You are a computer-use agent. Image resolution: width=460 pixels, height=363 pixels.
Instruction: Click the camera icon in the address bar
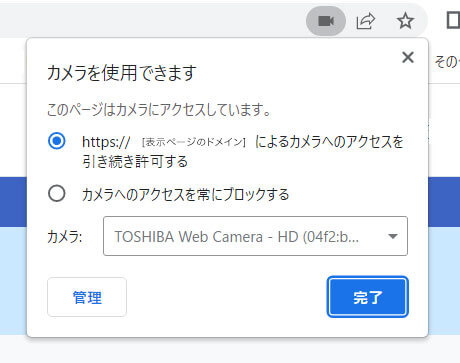pos(326,21)
